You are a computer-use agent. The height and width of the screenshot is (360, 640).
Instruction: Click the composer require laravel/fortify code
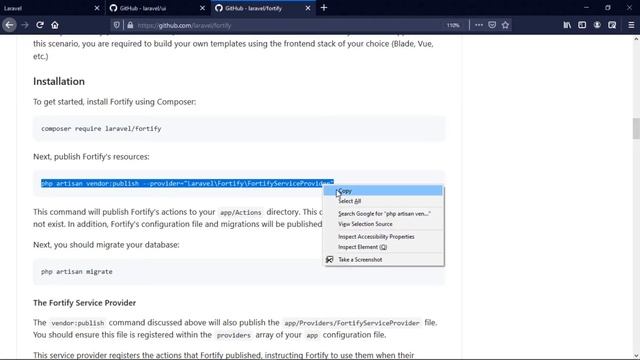(101, 129)
